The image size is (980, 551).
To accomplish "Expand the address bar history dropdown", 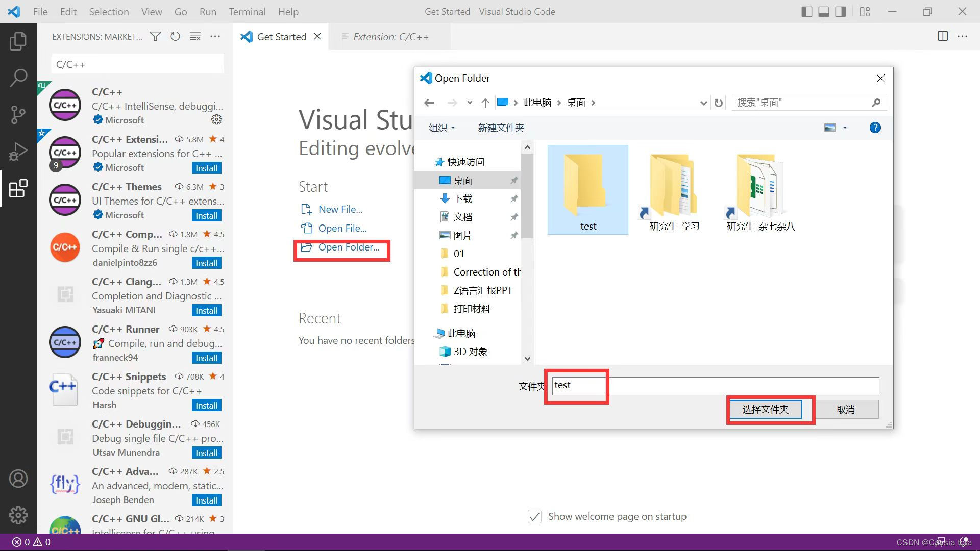I will pos(703,103).
